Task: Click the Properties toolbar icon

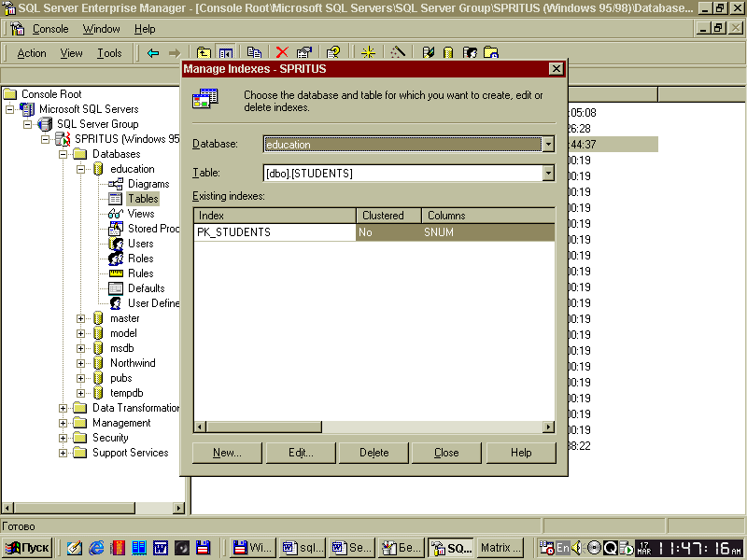Action: click(304, 53)
